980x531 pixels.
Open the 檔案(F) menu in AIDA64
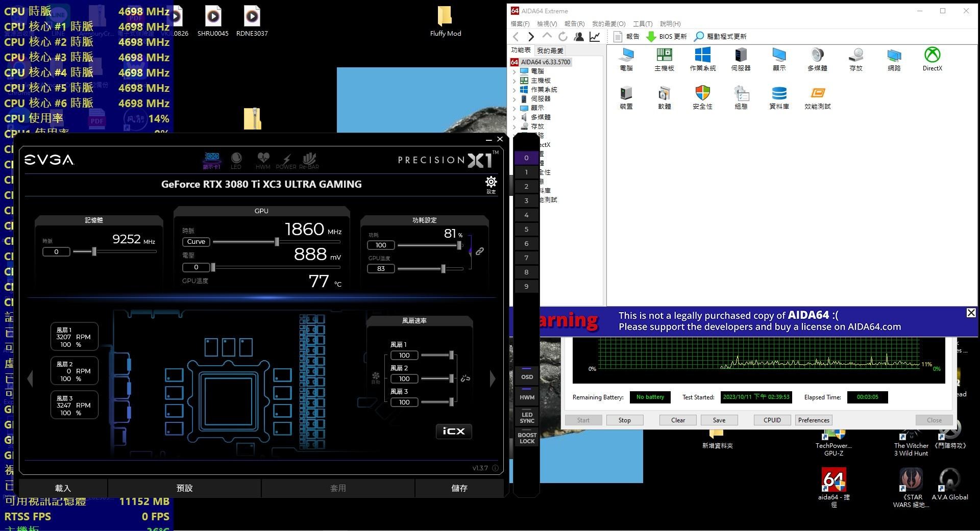pyautogui.click(x=520, y=24)
